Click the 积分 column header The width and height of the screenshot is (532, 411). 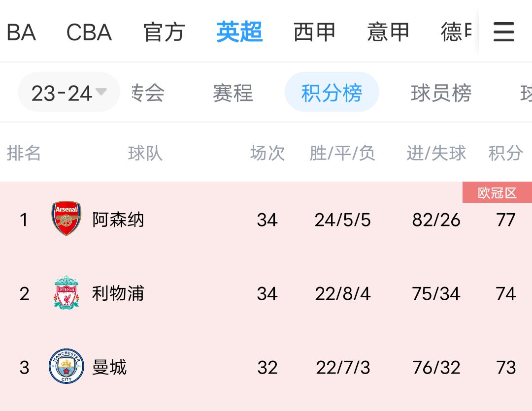[505, 154]
